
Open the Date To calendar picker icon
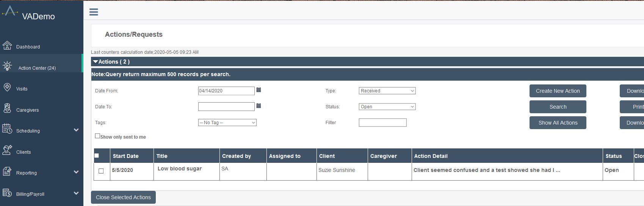click(259, 106)
